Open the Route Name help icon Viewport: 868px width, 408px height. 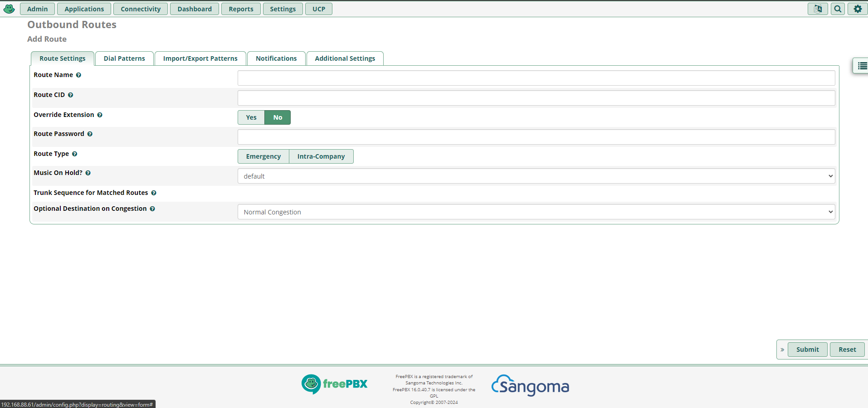coord(78,75)
